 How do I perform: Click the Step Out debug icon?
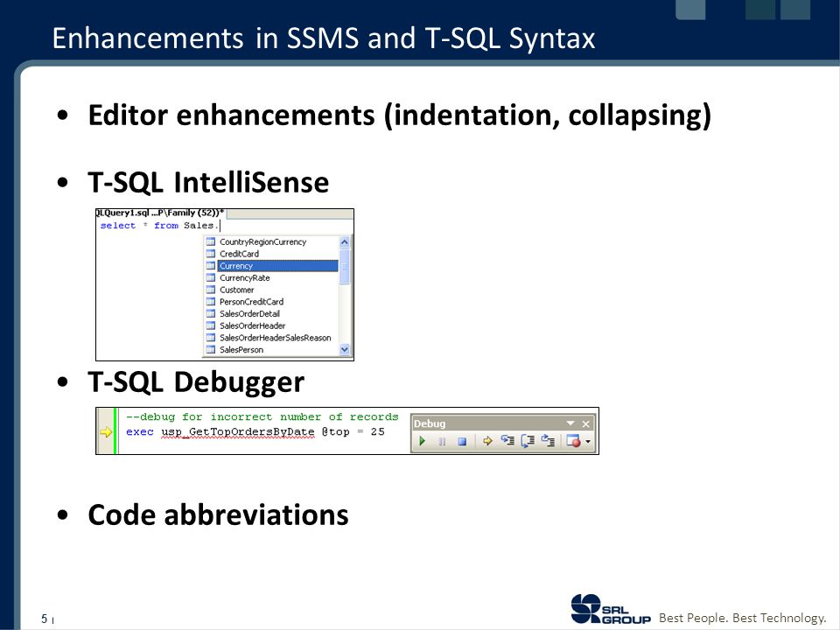coord(548,441)
